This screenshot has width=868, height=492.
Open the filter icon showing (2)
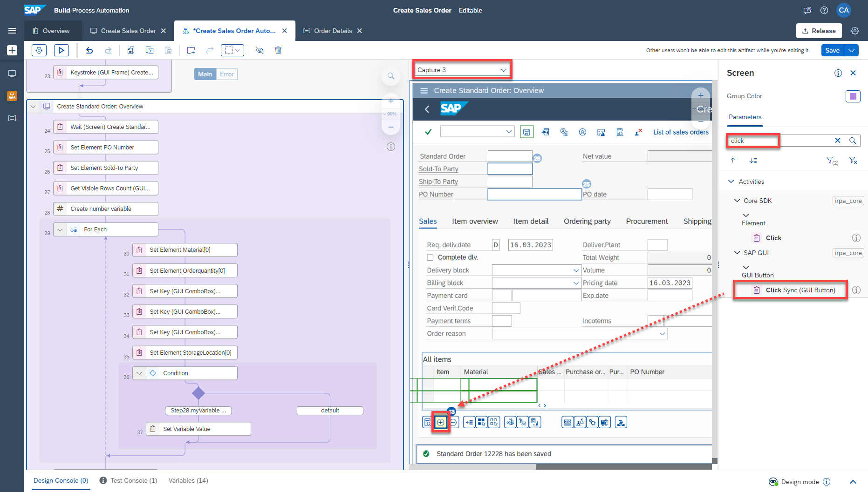tap(832, 161)
